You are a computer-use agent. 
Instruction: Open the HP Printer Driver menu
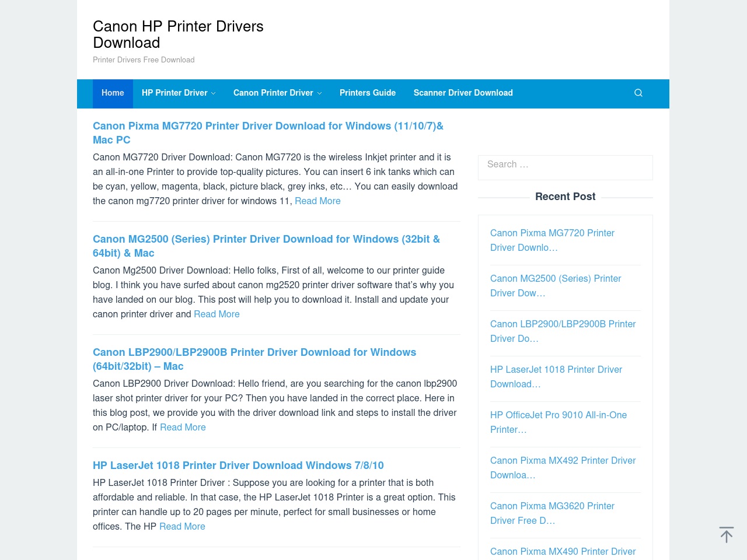[174, 93]
